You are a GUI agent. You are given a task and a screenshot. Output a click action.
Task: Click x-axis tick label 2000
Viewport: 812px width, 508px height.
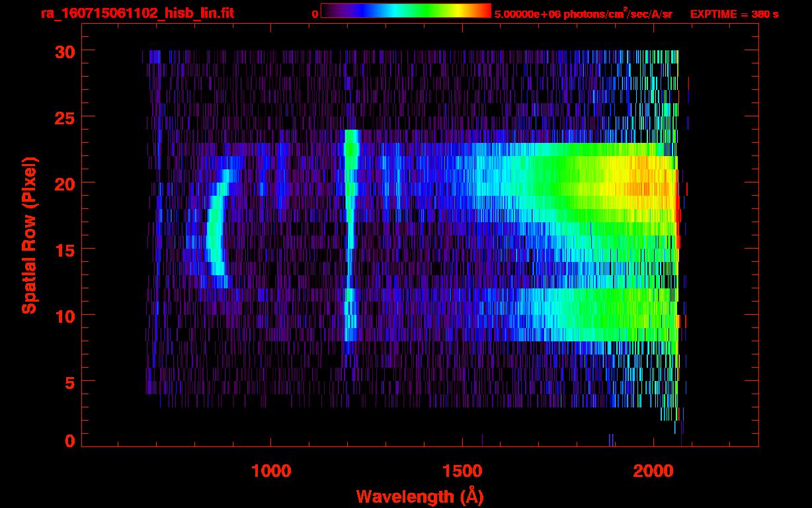click(x=653, y=470)
